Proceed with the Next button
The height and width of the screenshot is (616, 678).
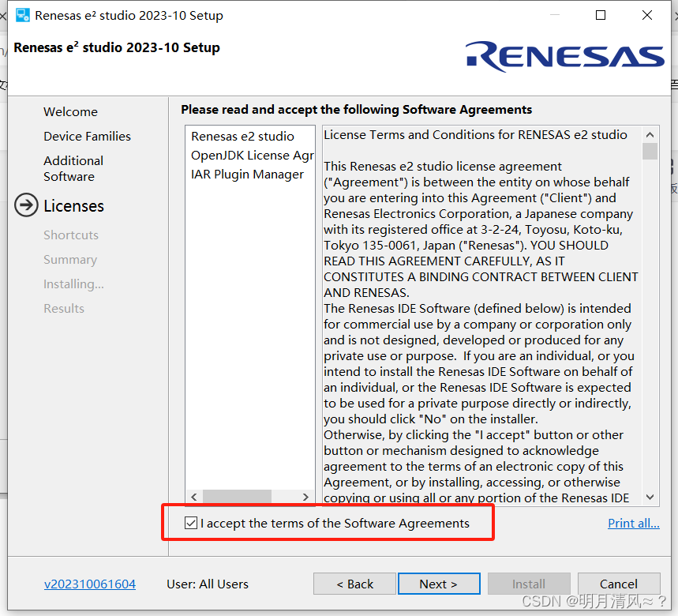click(439, 584)
